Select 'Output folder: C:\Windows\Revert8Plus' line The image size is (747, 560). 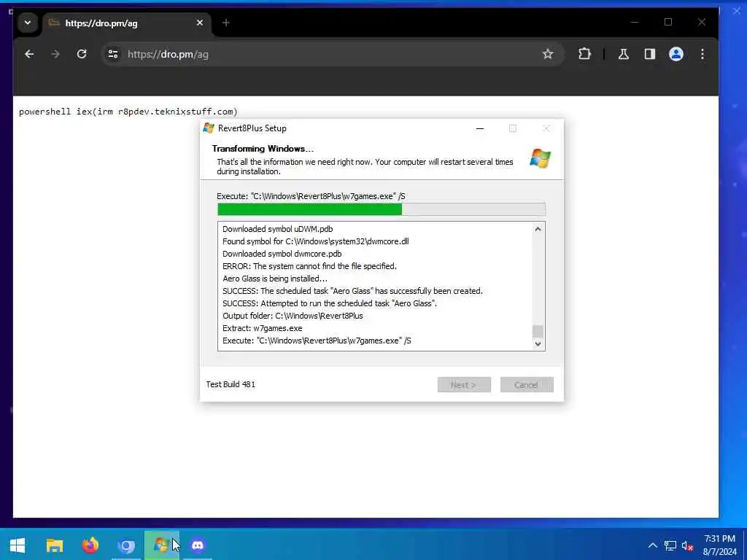[x=293, y=316]
